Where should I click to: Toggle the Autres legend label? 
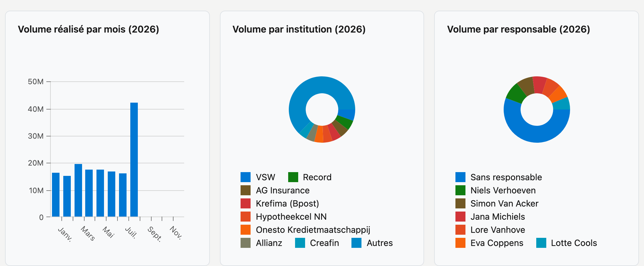click(x=380, y=243)
